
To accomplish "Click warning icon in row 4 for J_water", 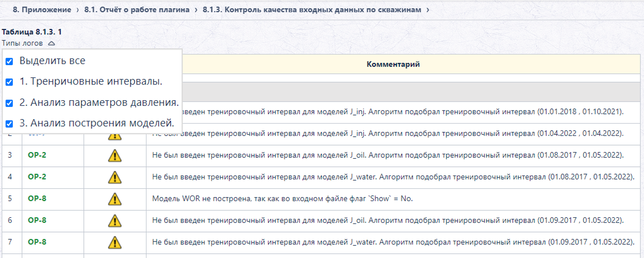I will pyautogui.click(x=115, y=177).
